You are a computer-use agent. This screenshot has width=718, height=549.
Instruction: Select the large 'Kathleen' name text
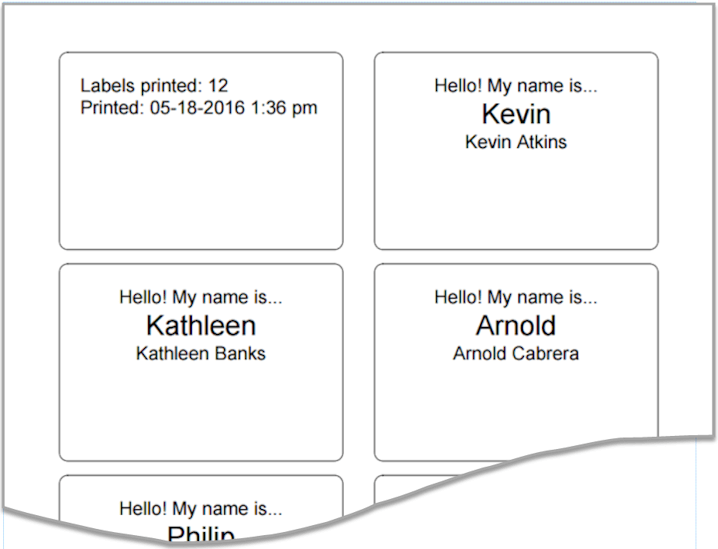coord(200,325)
